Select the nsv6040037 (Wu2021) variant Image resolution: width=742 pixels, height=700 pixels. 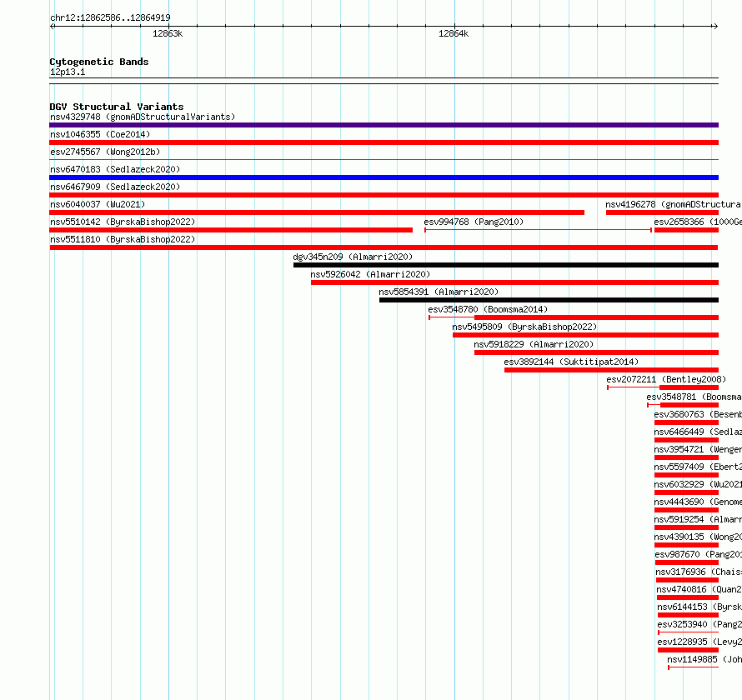pyautogui.click(x=98, y=204)
